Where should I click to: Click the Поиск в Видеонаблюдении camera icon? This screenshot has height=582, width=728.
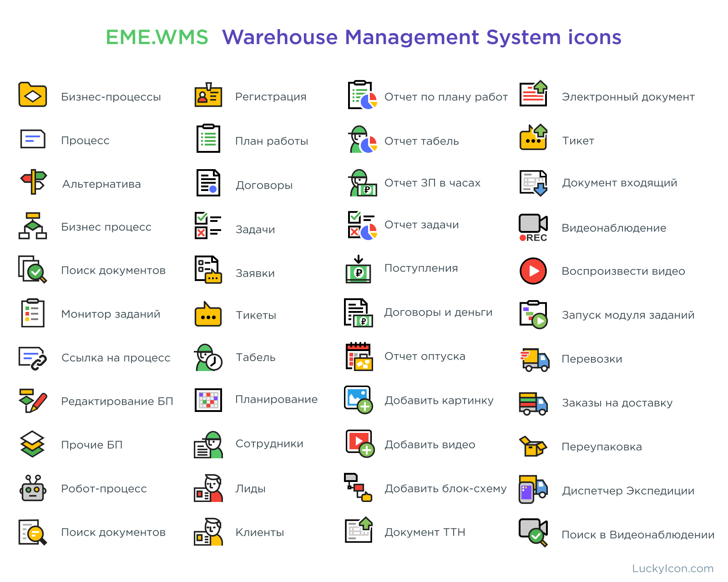[x=533, y=532]
